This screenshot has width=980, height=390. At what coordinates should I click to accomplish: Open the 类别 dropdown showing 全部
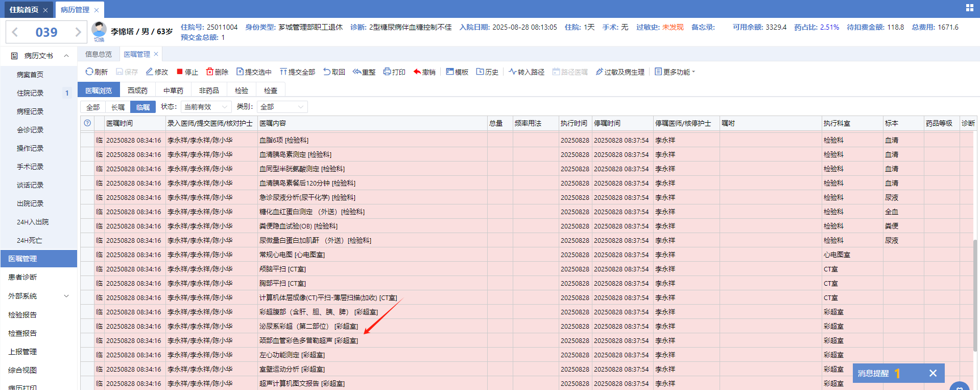pos(282,107)
